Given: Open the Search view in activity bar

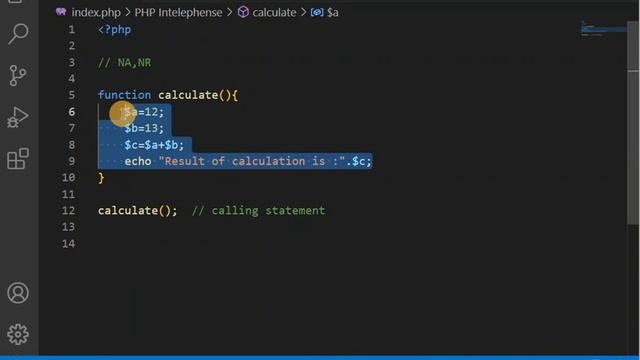Looking at the screenshot, I should [x=18, y=34].
